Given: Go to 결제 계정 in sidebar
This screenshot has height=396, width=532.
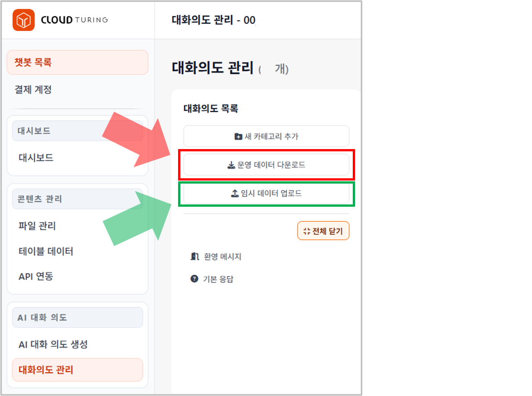Looking at the screenshot, I should point(33,90).
